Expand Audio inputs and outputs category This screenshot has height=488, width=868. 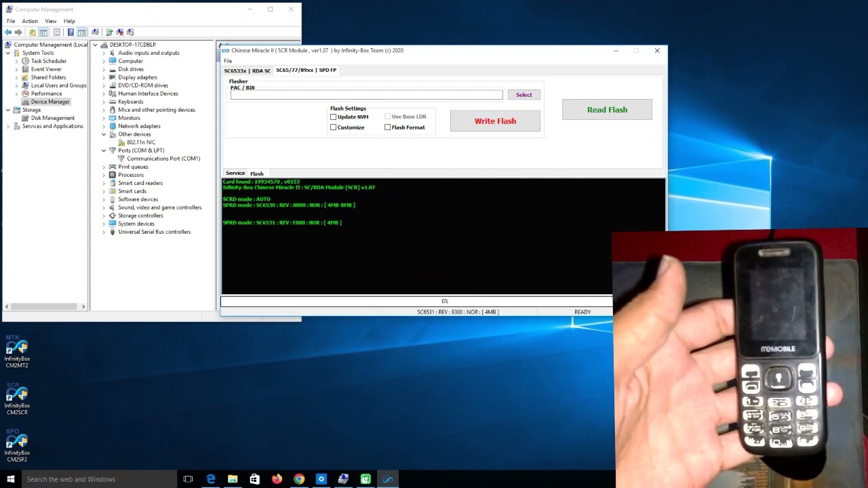(104, 53)
